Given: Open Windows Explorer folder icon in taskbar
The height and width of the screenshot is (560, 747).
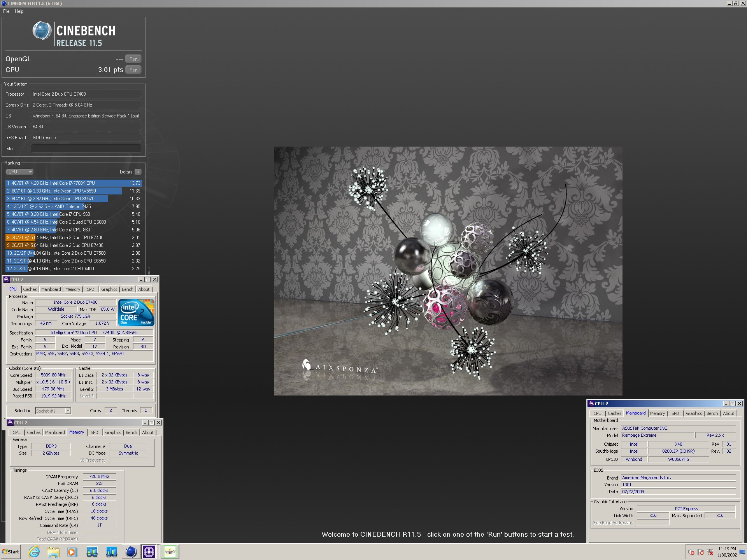Looking at the screenshot, I should (53, 551).
